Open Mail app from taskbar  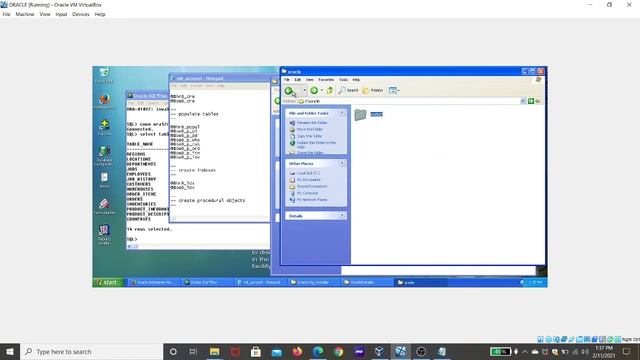point(276,351)
